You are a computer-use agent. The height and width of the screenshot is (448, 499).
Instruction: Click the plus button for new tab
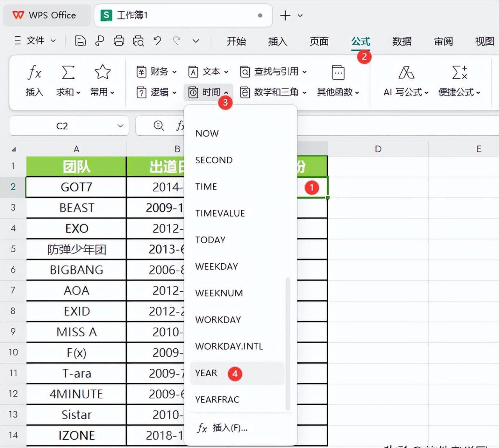(285, 16)
